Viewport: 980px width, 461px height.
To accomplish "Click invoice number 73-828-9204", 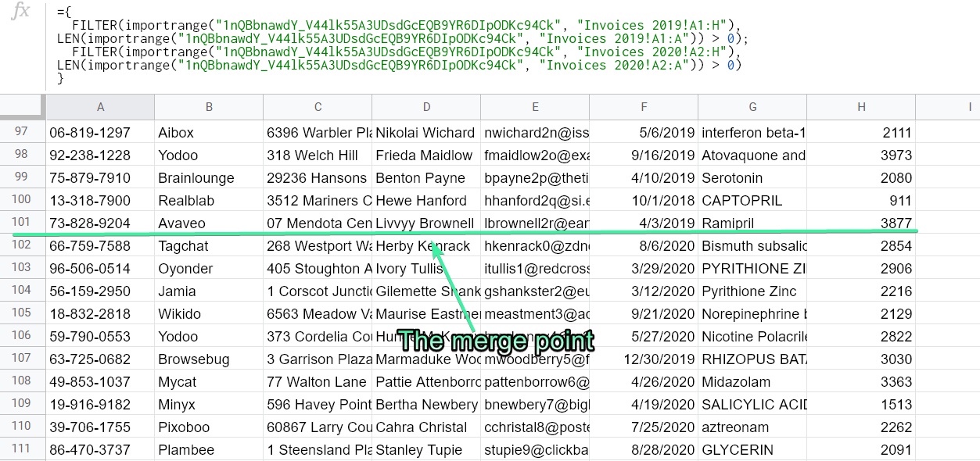I will tap(100, 223).
